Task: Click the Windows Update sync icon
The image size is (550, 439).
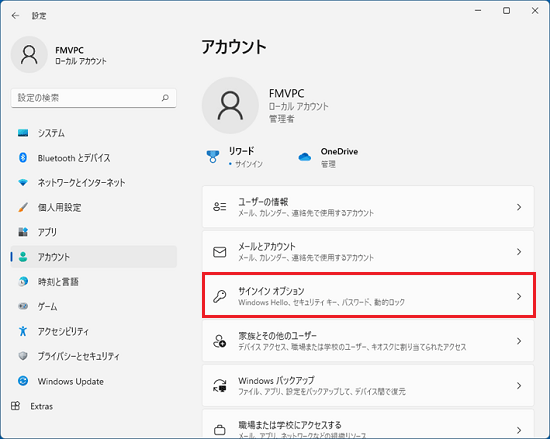Action: coord(23,381)
